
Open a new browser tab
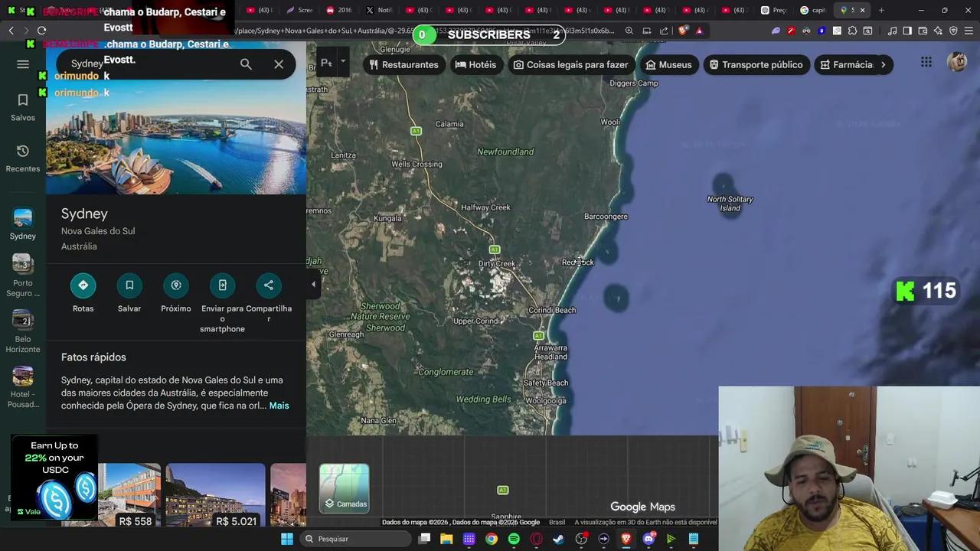pyautogui.click(x=881, y=10)
